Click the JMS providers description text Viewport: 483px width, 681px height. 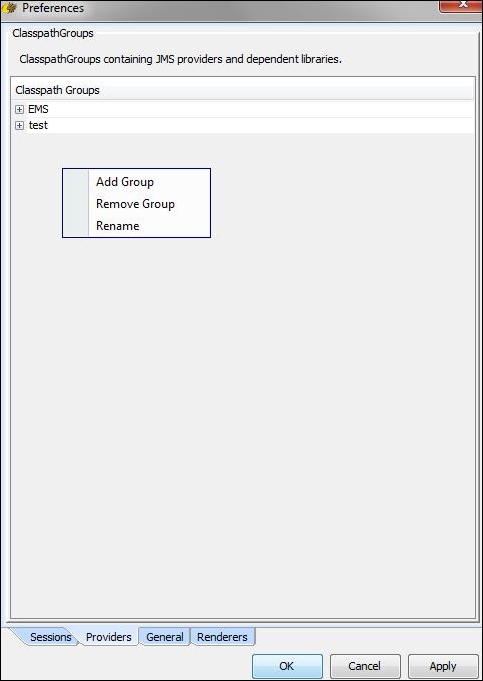coord(181,59)
